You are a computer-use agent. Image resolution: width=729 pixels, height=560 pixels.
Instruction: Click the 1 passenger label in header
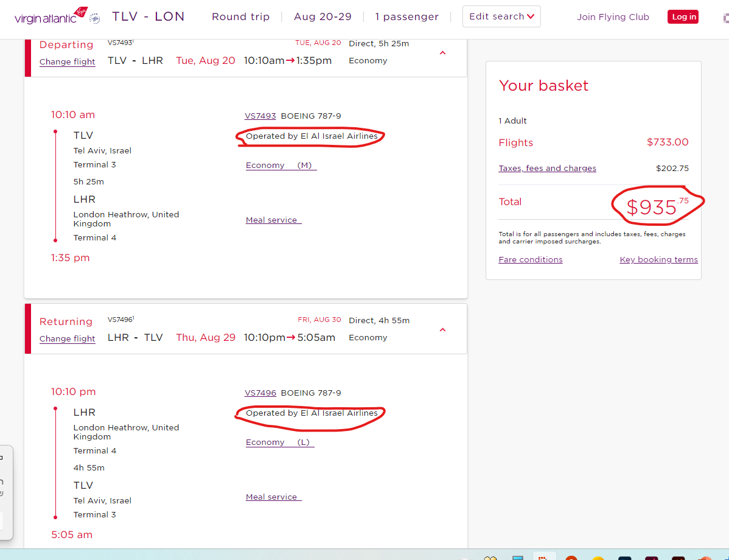[407, 17]
